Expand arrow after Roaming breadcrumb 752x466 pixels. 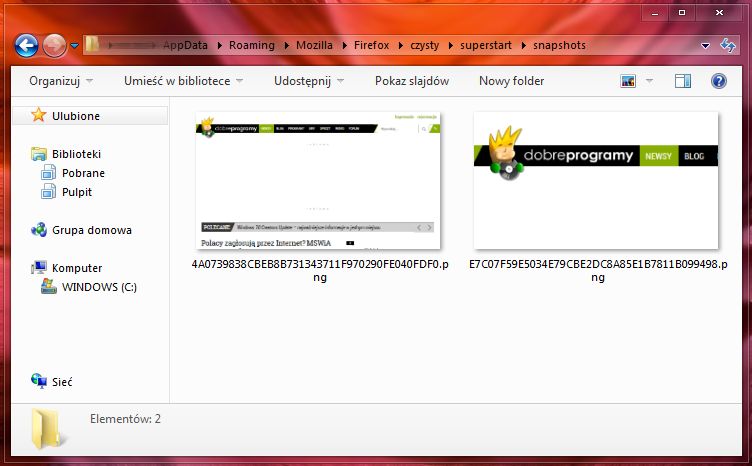(286, 46)
